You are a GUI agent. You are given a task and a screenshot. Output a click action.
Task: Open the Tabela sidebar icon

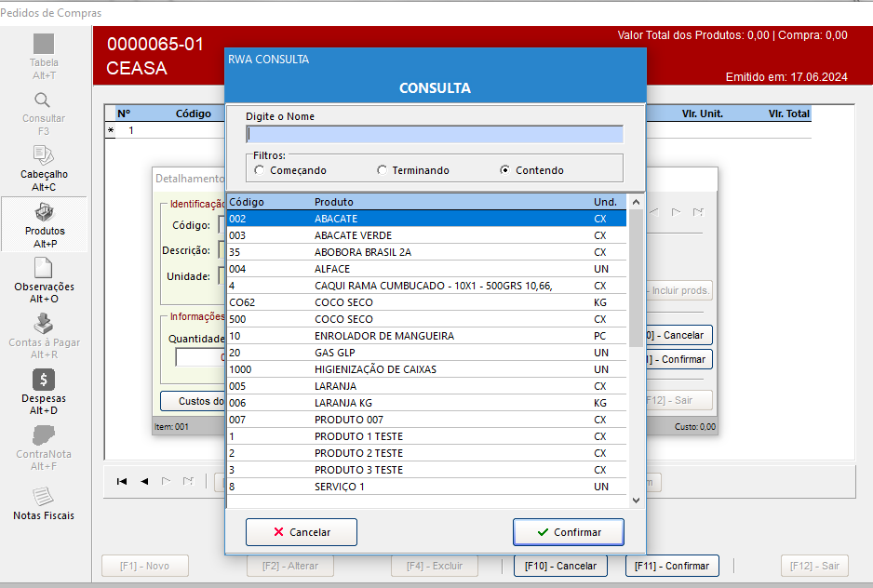pyautogui.click(x=44, y=44)
